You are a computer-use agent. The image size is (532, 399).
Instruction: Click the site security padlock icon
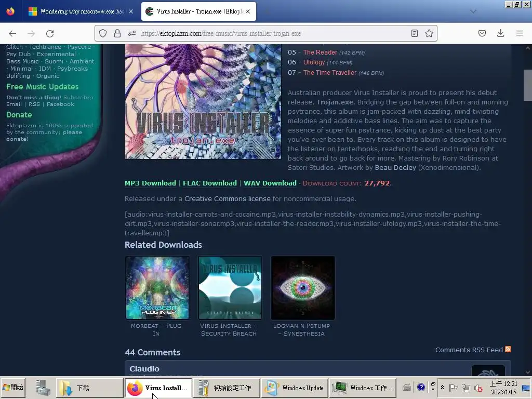click(x=117, y=33)
